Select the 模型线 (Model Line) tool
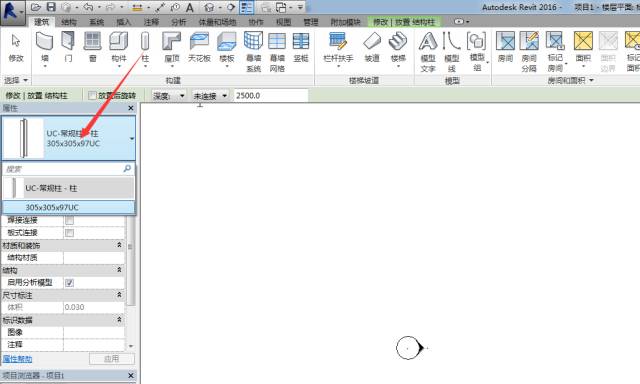This screenshot has width=640, height=384. click(451, 52)
